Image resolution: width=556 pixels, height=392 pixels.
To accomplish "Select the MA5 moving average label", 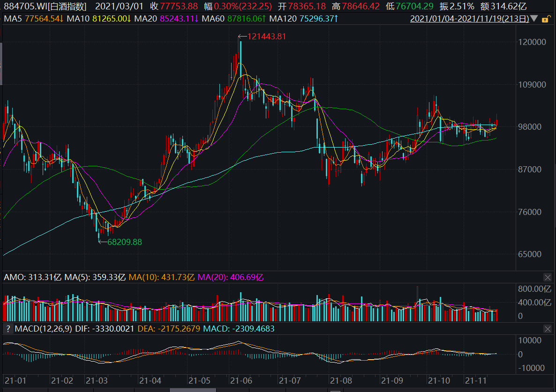I will pos(13,19).
